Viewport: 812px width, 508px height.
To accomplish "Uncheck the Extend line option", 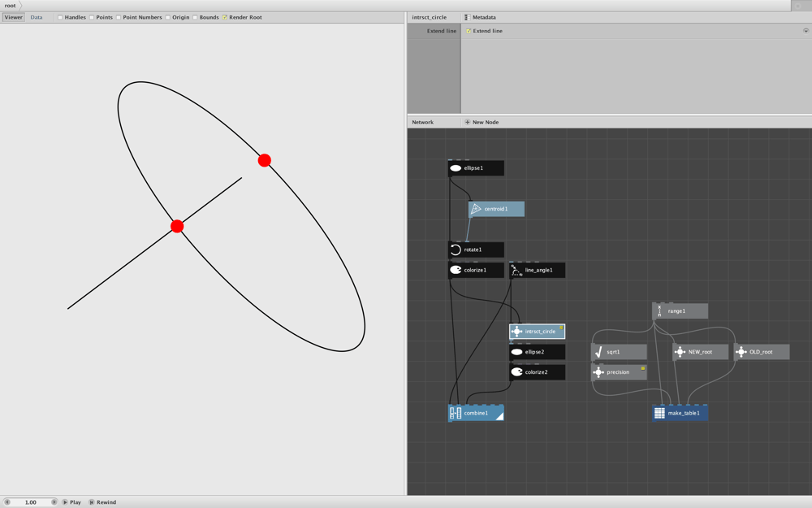I will click(x=469, y=31).
